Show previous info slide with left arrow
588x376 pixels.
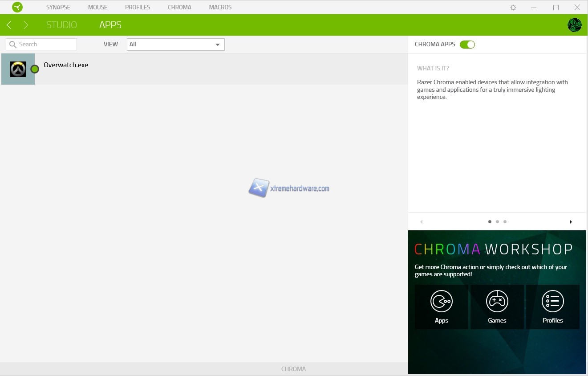pyautogui.click(x=421, y=222)
